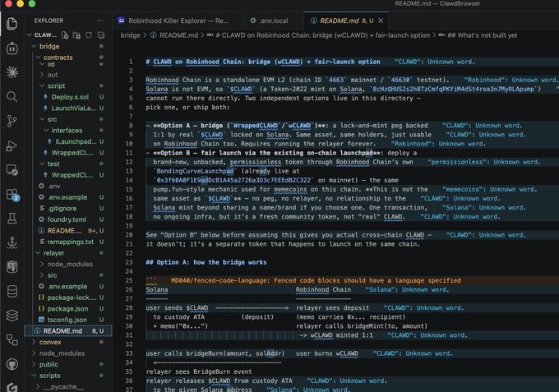Image resolution: width=559 pixels, height=392 pixels.
Task: Open Deploy.s.sol file
Action: (x=70, y=97)
